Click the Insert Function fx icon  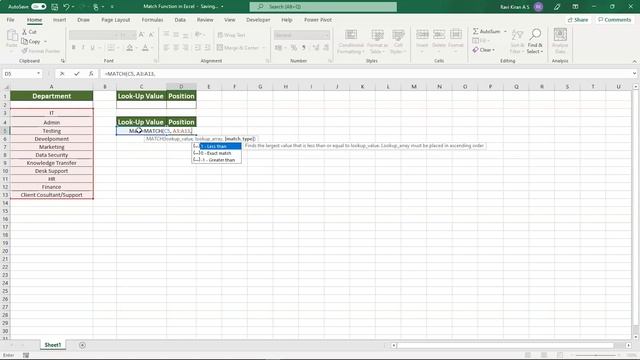click(91, 73)
